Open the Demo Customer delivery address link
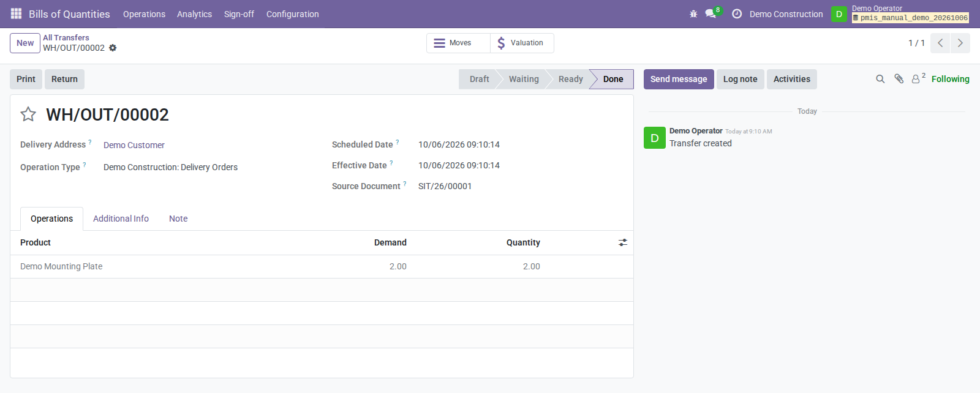This screenshot has width=980, height=393. pyautogui.click(x=134, y=145)
